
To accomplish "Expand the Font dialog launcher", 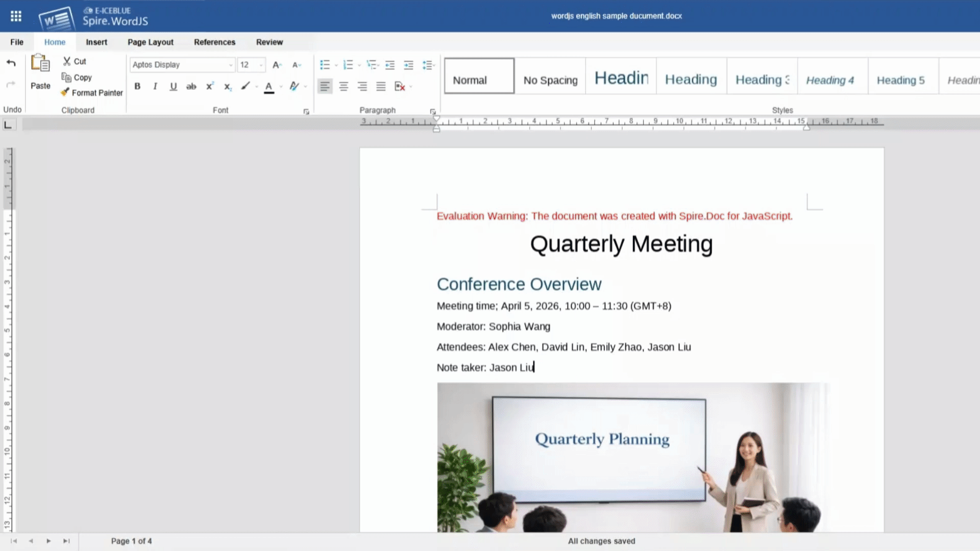I will (306, 112).
